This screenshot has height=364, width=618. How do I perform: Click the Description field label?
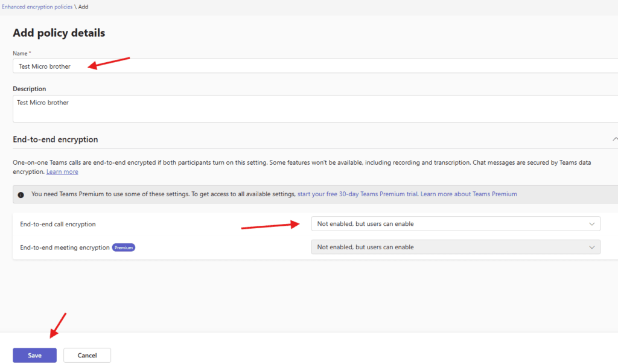(30, 89)
